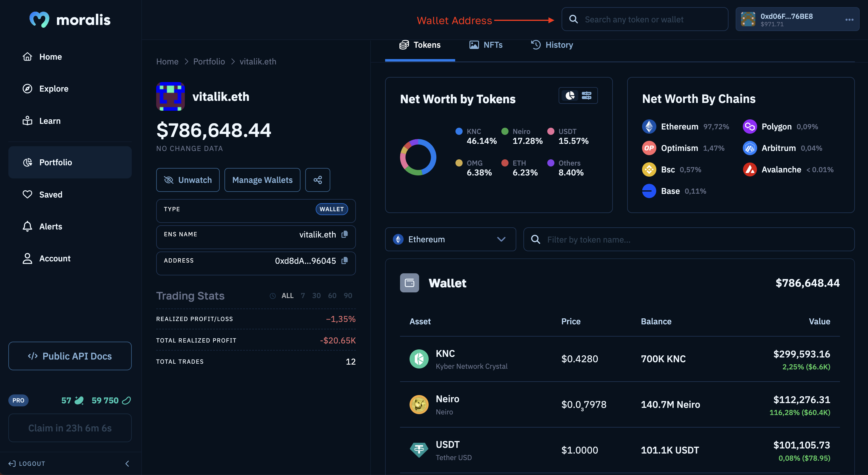Click the Base chain icon
The image size is (868, 475).
point(649,191)
